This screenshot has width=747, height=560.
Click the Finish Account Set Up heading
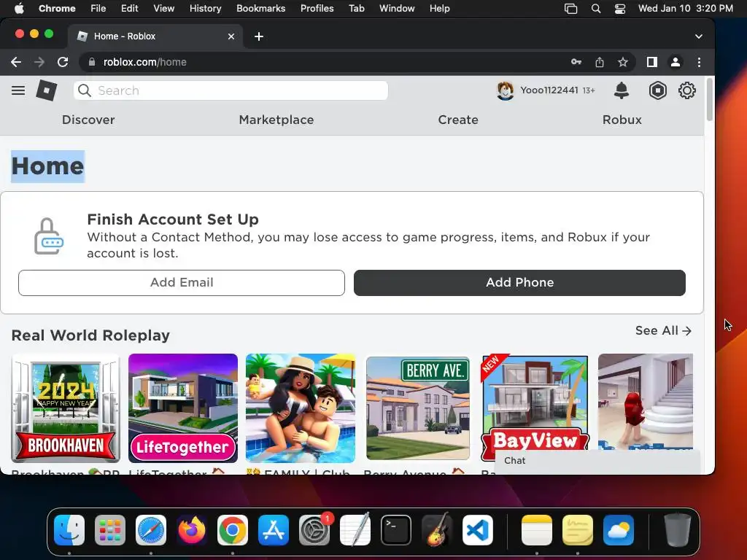point(172,219)
